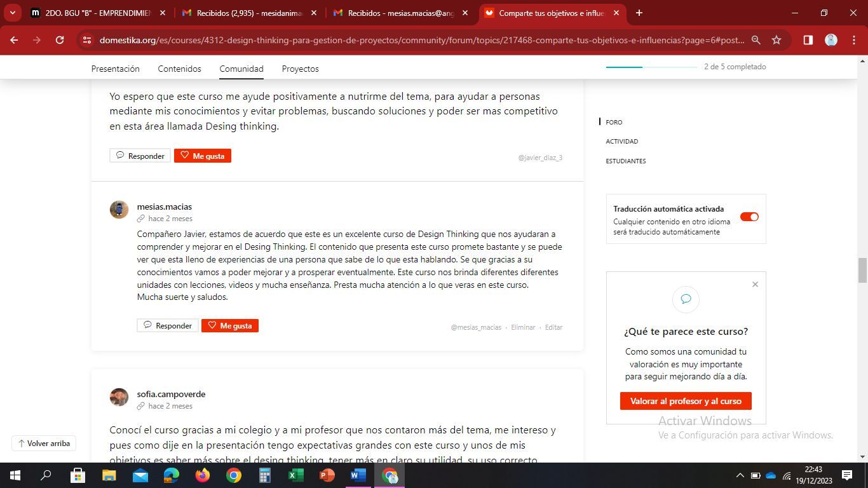Image resolution: width=868 pixels, height=488 pixels.
Task: Open the sofia.campoverde username link
Action: pyautogui.click(x=171, y=394)
